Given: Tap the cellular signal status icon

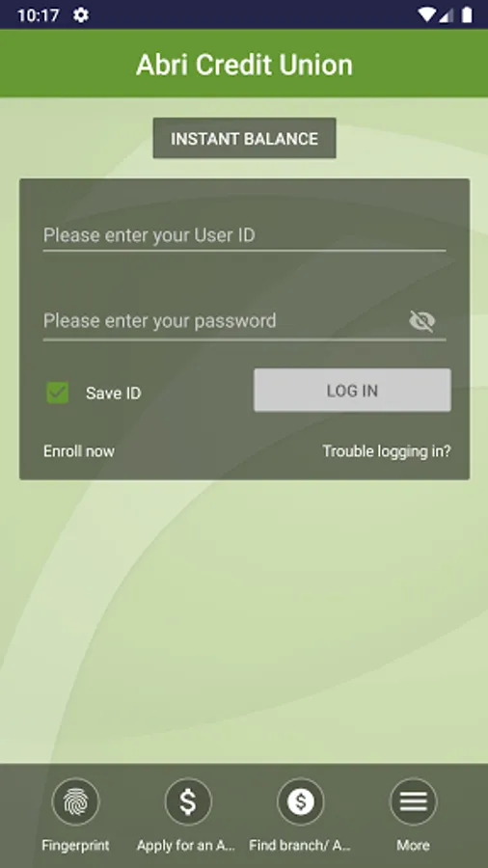Looking at the screenshot, I should pos(446,14).
